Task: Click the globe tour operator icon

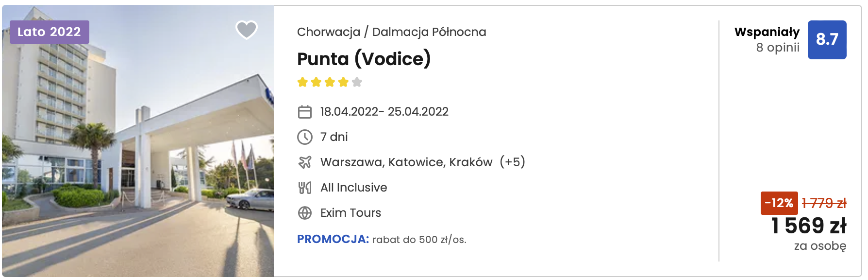Action: [304, 213]
